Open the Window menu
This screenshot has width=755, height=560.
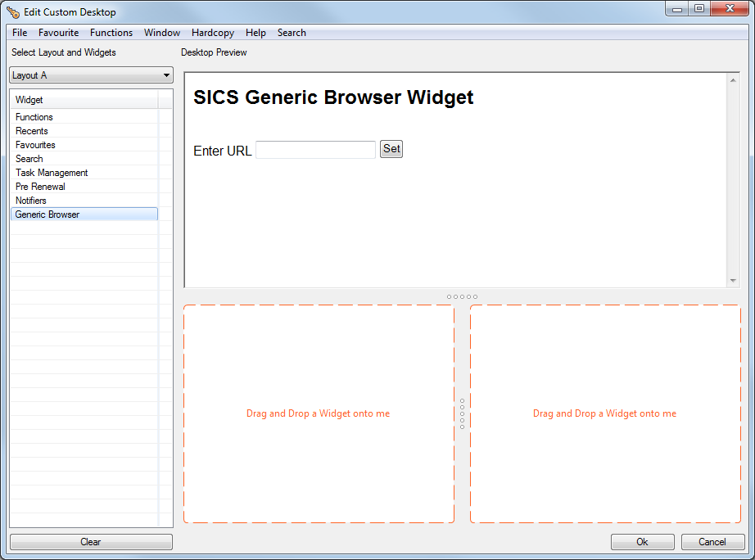(x=161, y=33)
